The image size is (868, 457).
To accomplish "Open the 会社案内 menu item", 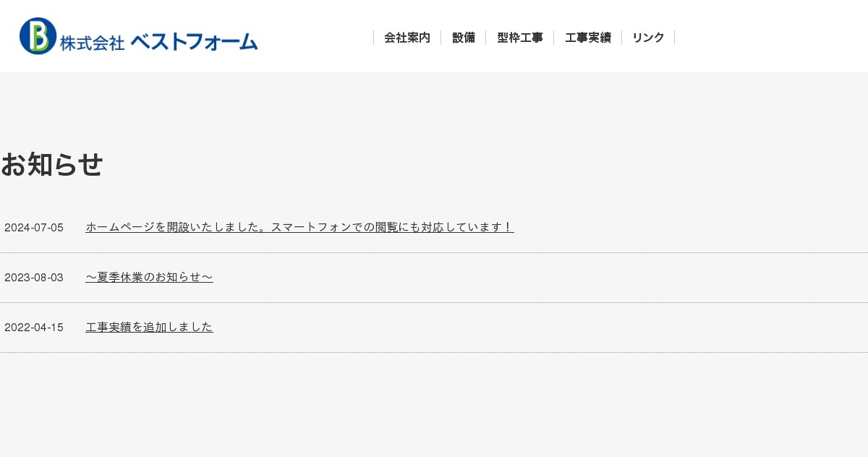I will (407, 38).
